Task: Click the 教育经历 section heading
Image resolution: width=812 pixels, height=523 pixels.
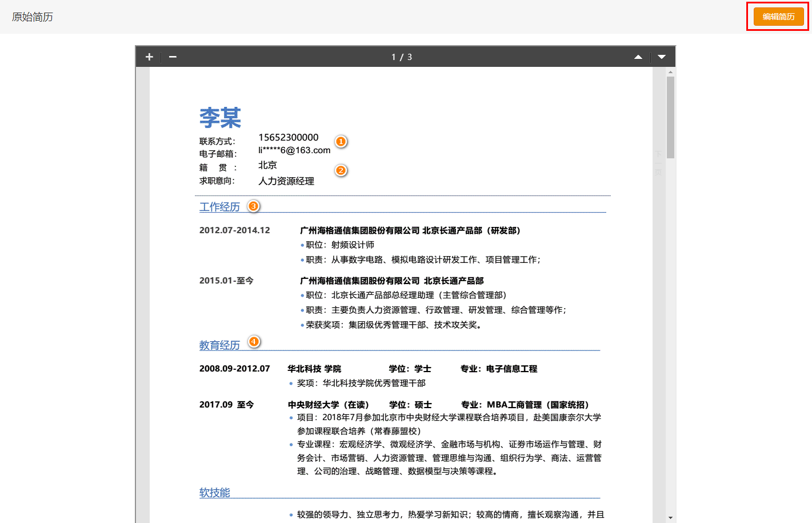Action: 219,345
